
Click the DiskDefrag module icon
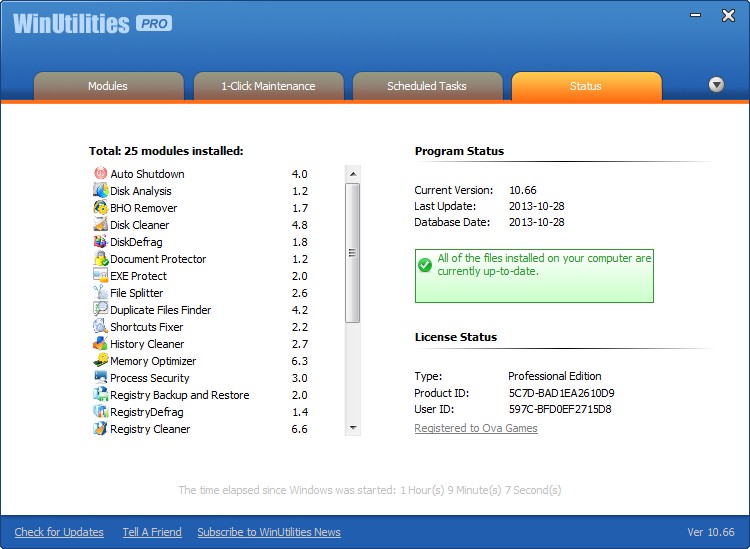pos(100,242)
